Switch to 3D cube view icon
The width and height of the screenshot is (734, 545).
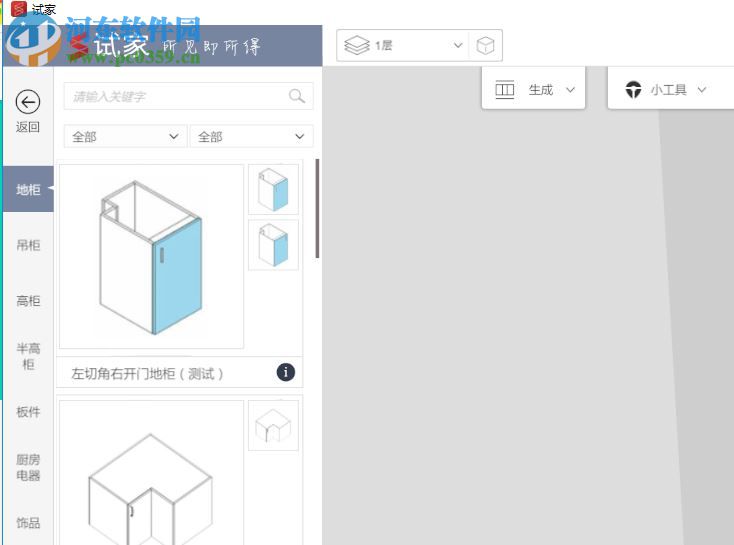485,45
